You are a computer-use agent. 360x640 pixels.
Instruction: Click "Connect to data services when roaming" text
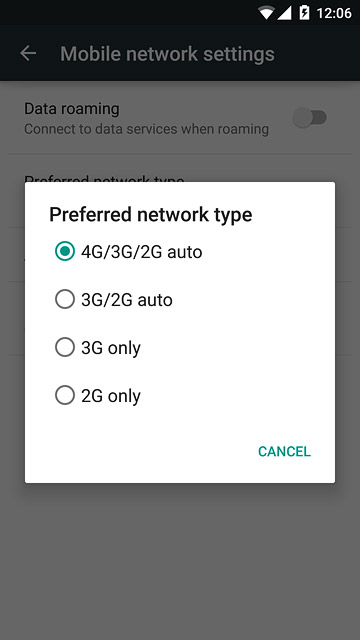pos(146,129)
